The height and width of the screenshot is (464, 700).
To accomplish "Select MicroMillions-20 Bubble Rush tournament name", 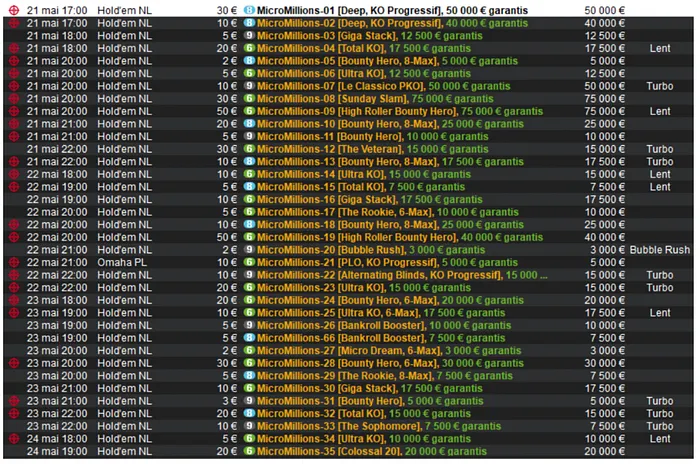I will 371,250.
